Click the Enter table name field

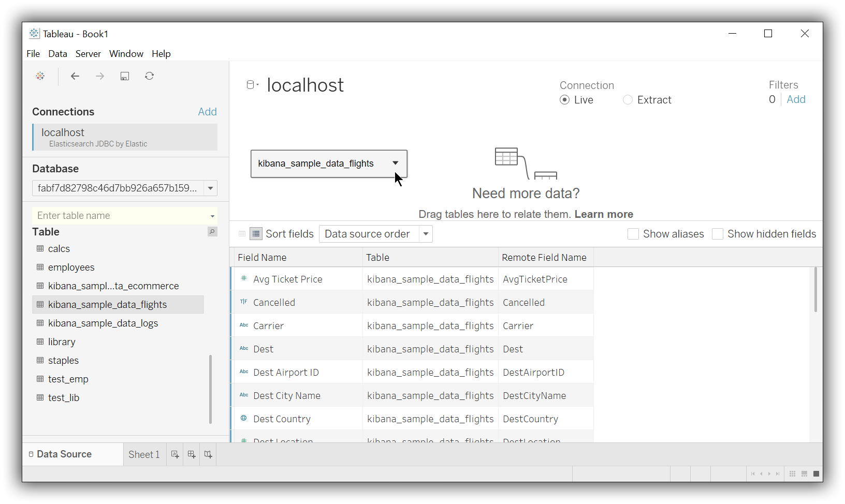click(120, 216)
